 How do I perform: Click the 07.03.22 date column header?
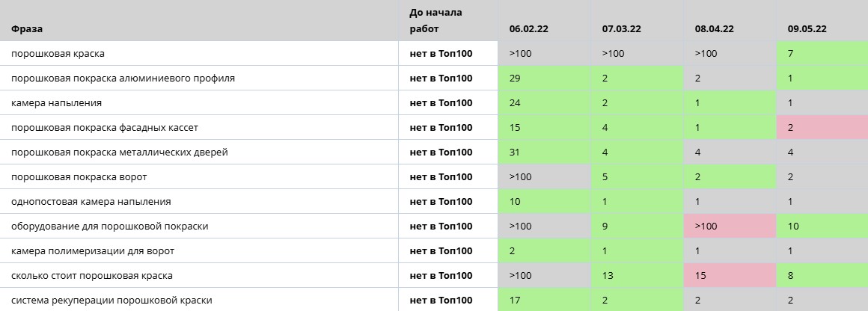coord(622,29)
